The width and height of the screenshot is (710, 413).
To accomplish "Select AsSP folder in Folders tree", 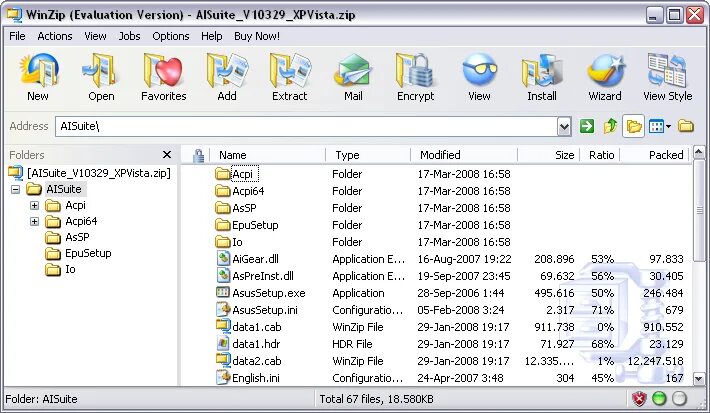I will pyautogui.click(x=77, y=237).
